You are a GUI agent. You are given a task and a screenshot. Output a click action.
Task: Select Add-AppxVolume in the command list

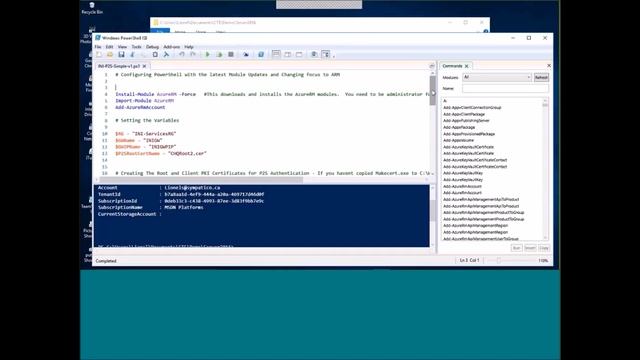(458, 140)
